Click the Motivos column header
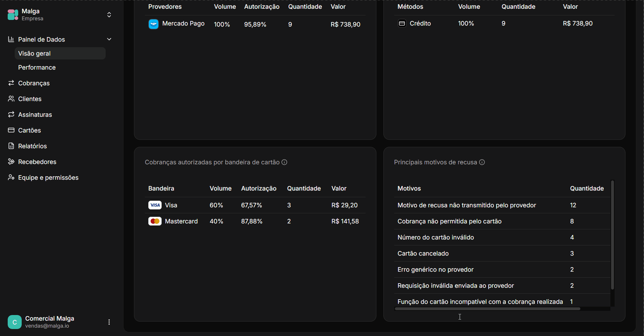Viewport: 644px width, 336px height. (409, 188)
